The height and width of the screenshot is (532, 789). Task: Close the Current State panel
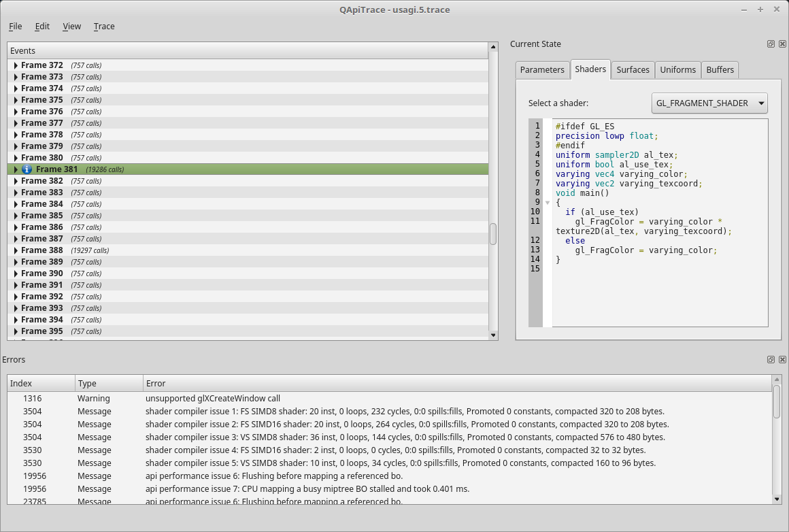click(x=782, y=44)
